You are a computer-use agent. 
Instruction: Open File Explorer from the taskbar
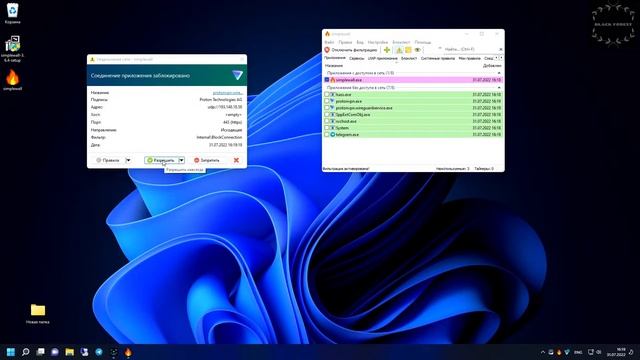[70, 352]
